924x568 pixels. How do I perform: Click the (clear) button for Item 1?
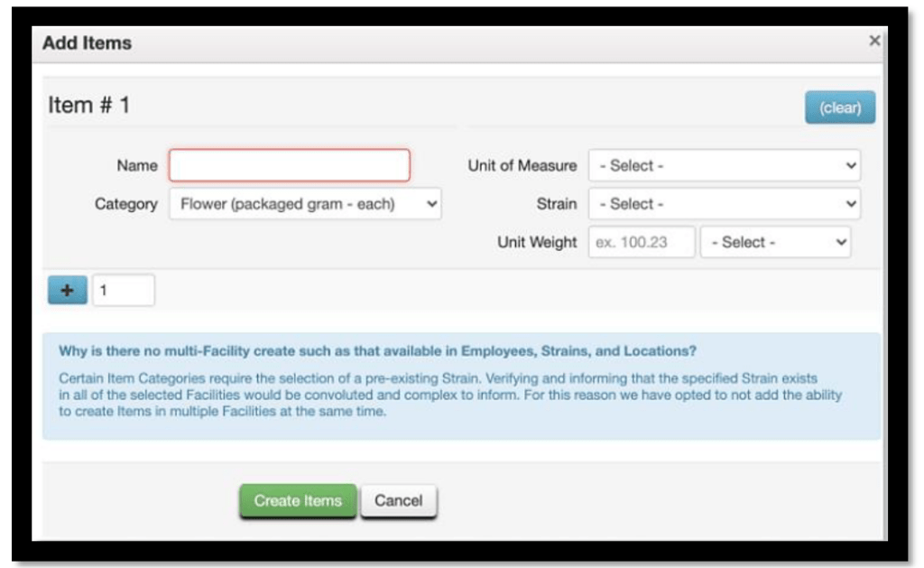[839, 107]
